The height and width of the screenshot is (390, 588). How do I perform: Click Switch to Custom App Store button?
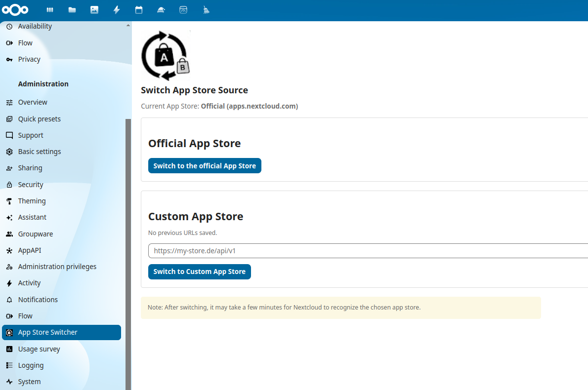200,272
